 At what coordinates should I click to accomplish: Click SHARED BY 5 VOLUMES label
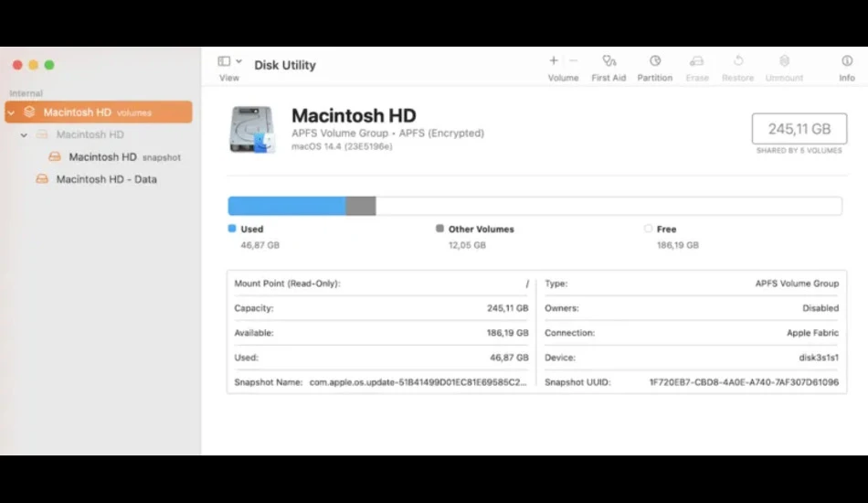799,151
